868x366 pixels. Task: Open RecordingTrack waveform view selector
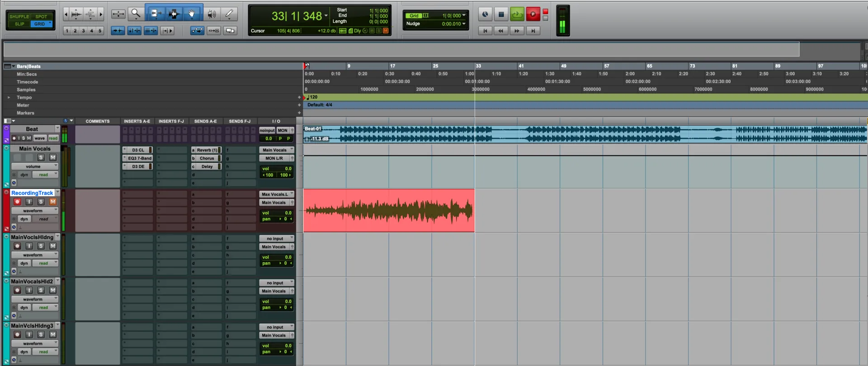35,211
